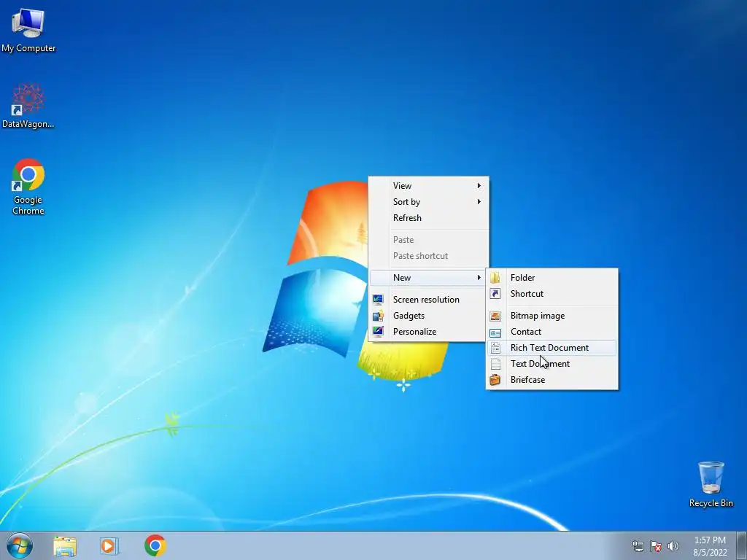Click the Briefcase icon
747x560 pixels.
[x=495, y=380]
